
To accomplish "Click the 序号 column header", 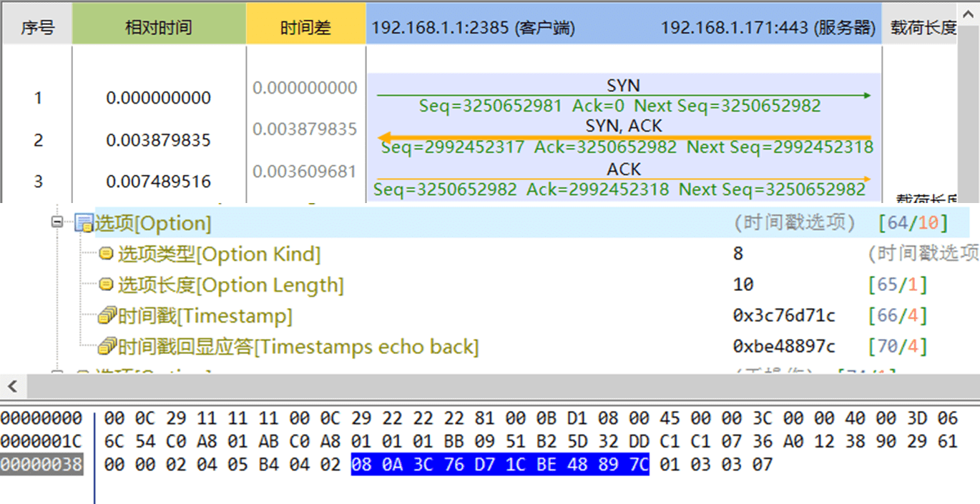I will [37, 28].
